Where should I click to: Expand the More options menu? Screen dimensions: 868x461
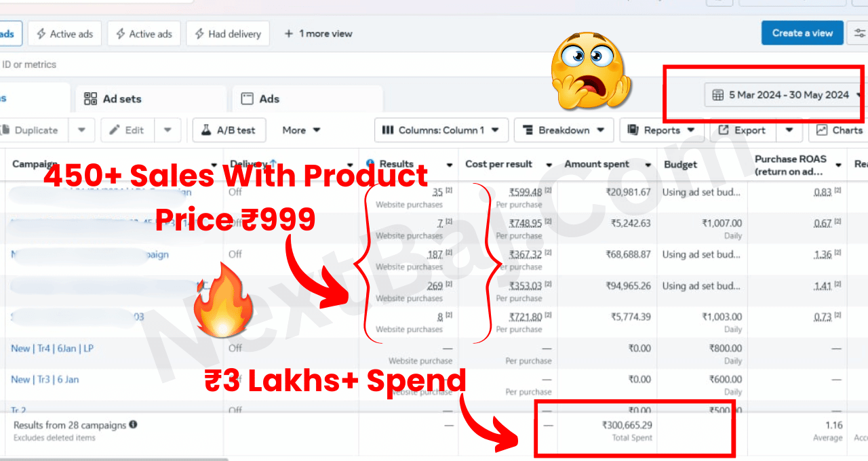301,130
